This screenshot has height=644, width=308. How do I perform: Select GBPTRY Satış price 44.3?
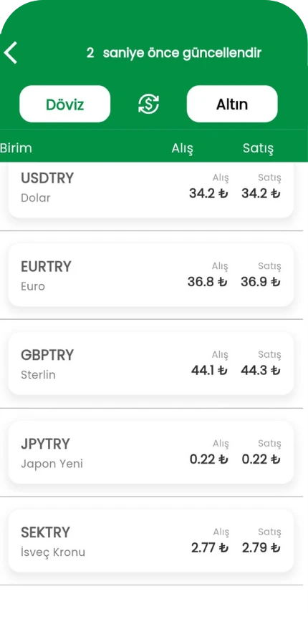[x=261, y=371]
